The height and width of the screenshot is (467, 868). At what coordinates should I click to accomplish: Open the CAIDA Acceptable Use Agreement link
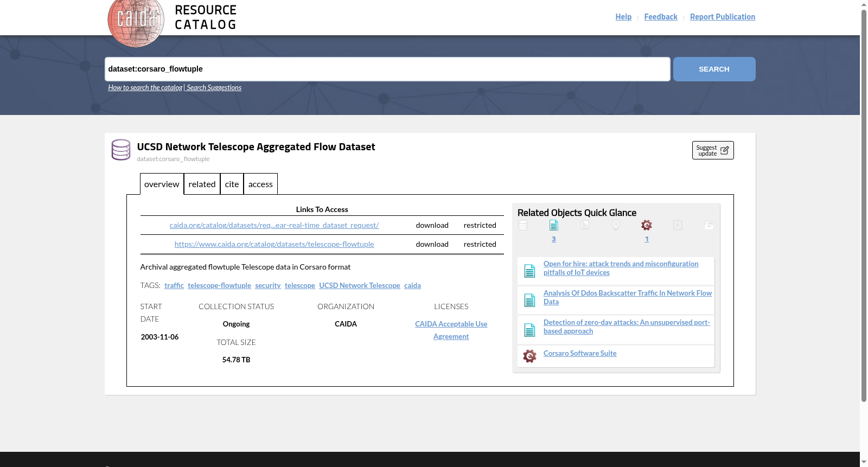tap(451, 330)
